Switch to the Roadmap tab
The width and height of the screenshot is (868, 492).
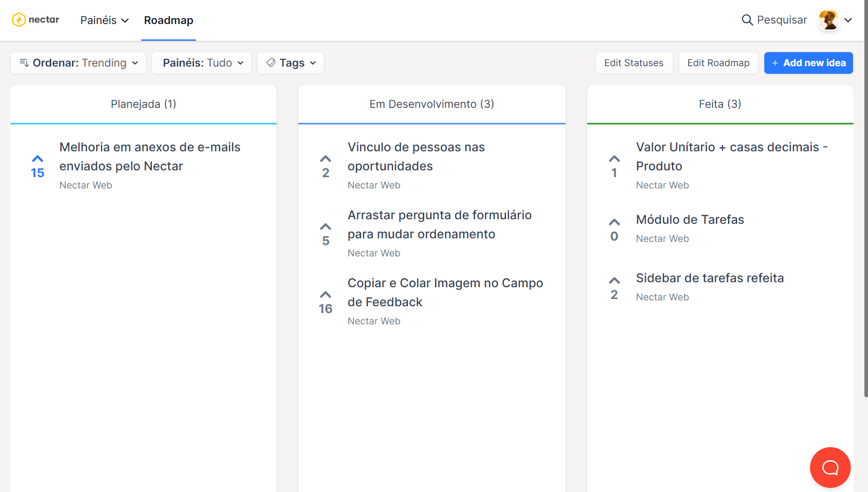pos(168,20)
